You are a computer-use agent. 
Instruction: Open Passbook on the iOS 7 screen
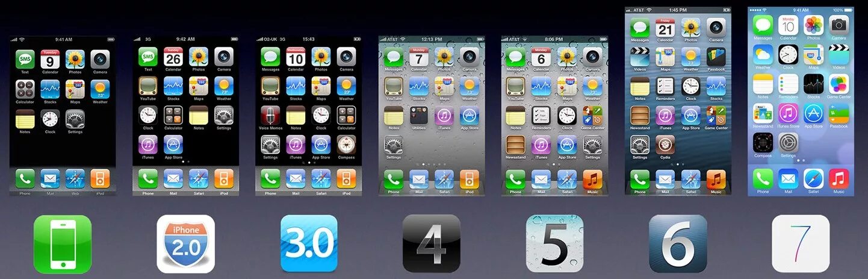(839, 113)
